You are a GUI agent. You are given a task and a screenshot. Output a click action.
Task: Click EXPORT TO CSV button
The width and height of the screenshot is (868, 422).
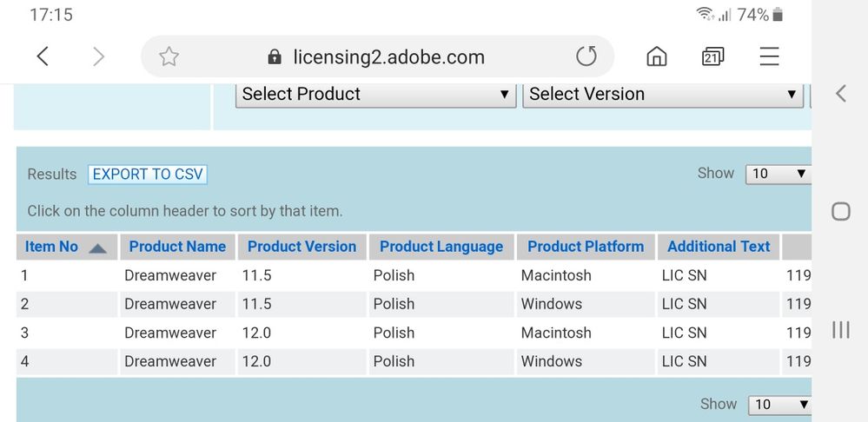click(147, 175)
